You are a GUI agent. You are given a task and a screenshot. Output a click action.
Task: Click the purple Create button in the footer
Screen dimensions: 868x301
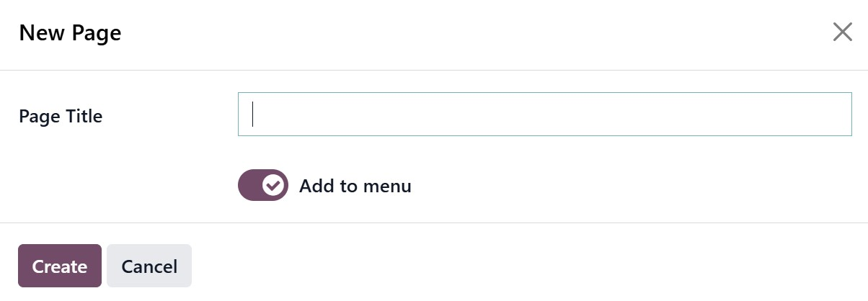[x=60, y=266]
